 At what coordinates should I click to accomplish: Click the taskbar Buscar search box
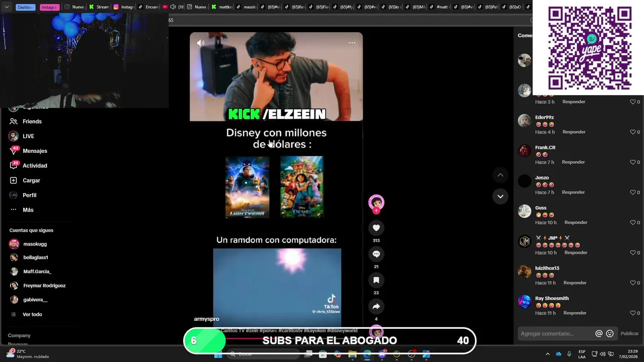click(262, 354)
